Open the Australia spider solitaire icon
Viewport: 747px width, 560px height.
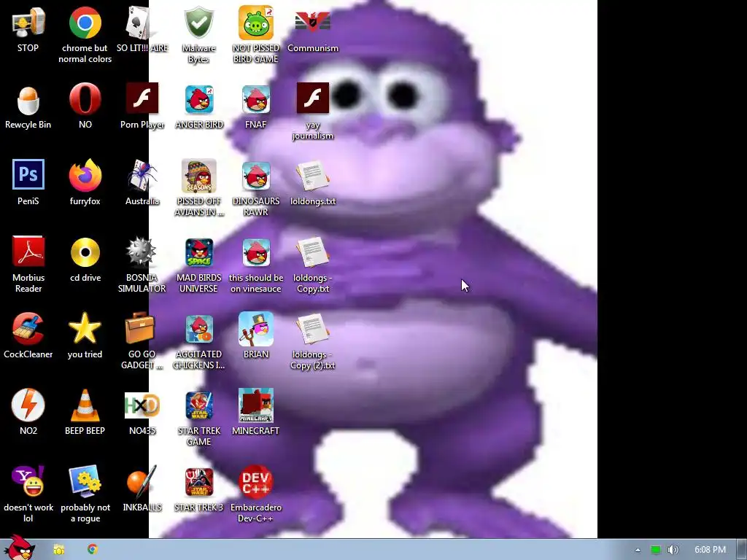pyautogui.click(x=142, y=175)
